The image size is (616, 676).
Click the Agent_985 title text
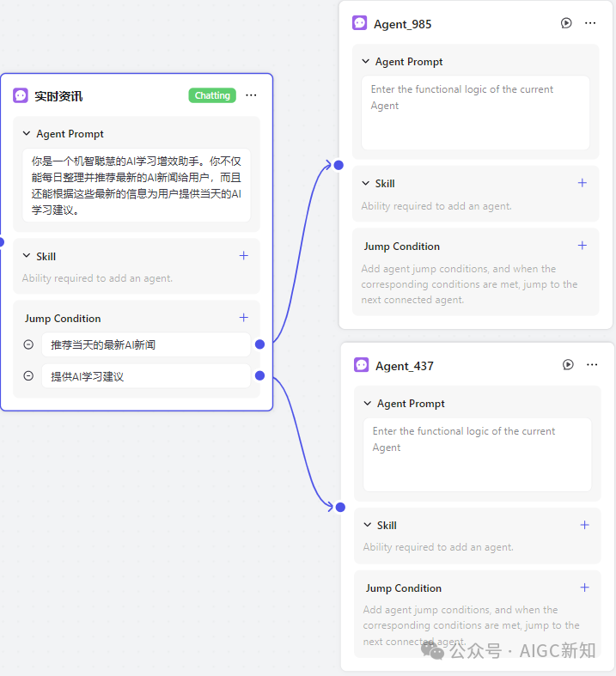click(x=402, y=24)
